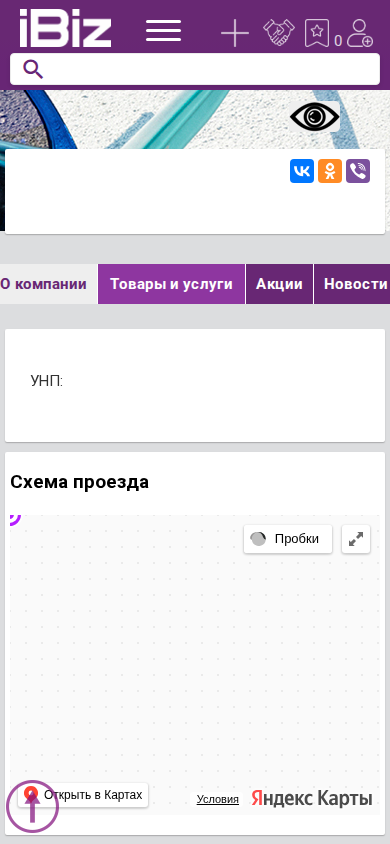Viewport: 390px width, 844px height.
Task: Click the Открыть в Картах button
Action: click(x=83, y=795)
